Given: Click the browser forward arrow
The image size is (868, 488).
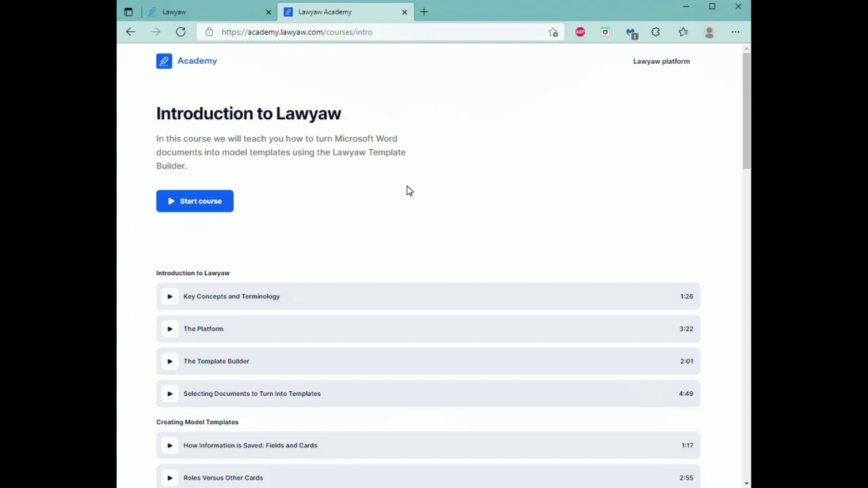Looking at the screenshot, I should coord(155,32).
